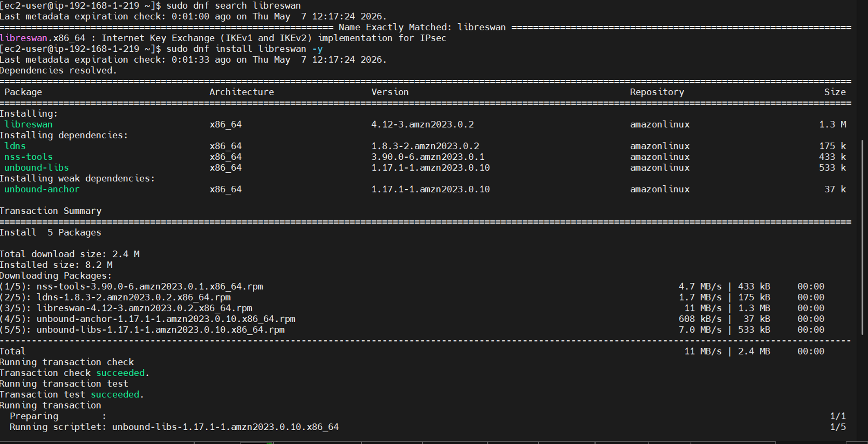The image size is (868, 444).
Task: Click the '37 k' size value
Action: click(835, 189)
